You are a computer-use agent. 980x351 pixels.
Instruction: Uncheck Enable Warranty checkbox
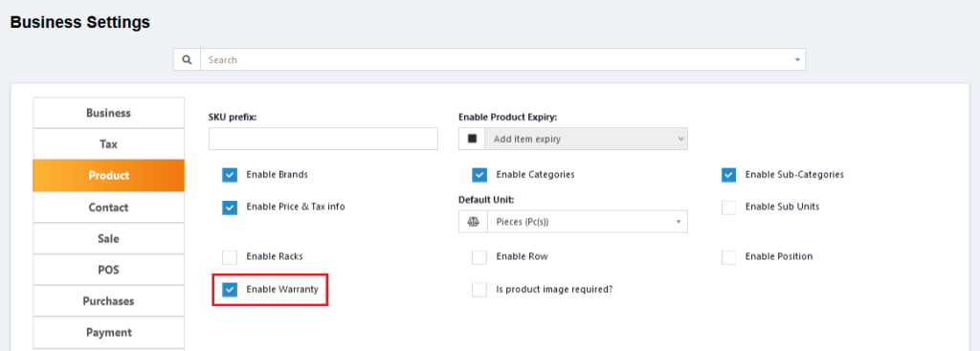[230, 290]
